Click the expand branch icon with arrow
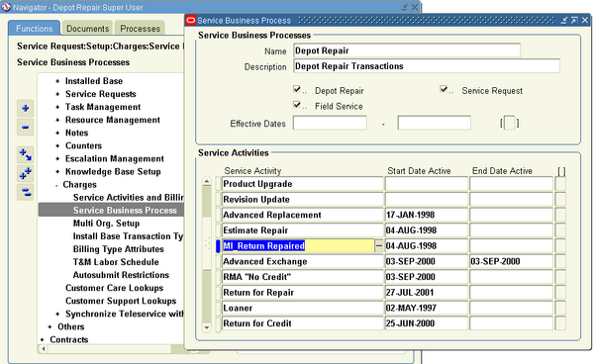 26,154
